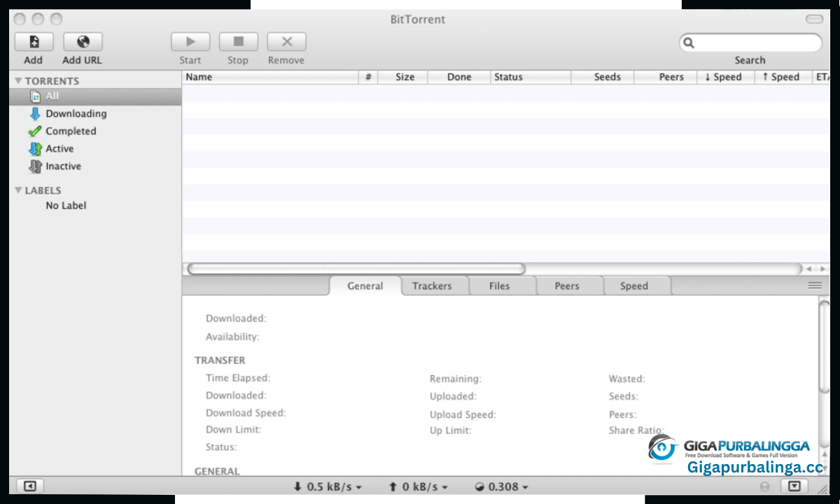Switch to the Peers tab

(567, 286)
